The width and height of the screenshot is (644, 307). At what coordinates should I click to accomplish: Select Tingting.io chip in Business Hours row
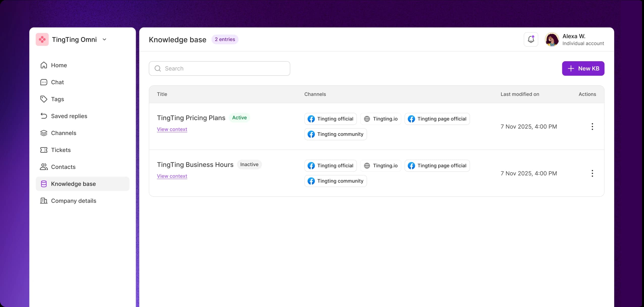click(x=381, y=166)
